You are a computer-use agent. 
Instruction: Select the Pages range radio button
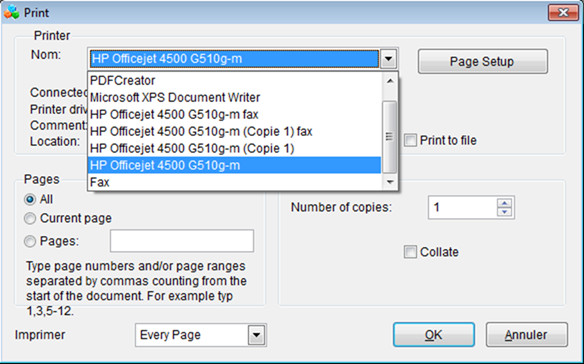pyautogui.click(x=30, y=241)
